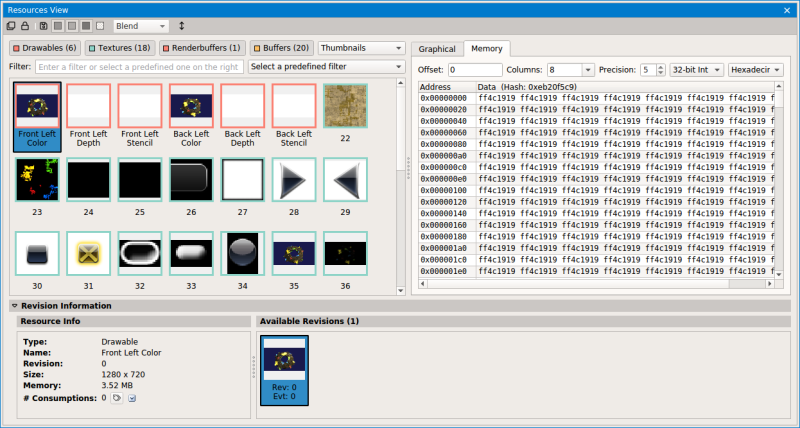Close the Resources View window

(787, 10)
